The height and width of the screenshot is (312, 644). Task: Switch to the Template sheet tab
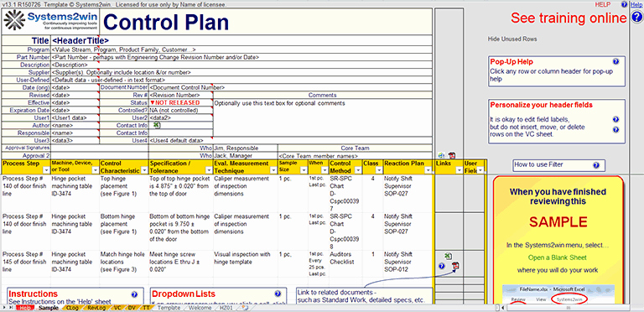click(x=169, y=308)
